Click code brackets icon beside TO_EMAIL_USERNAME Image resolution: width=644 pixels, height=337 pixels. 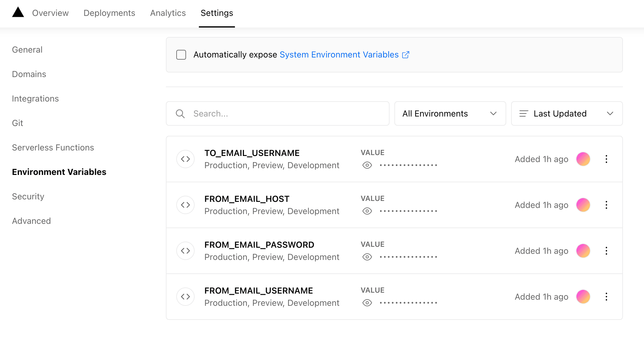185,159
